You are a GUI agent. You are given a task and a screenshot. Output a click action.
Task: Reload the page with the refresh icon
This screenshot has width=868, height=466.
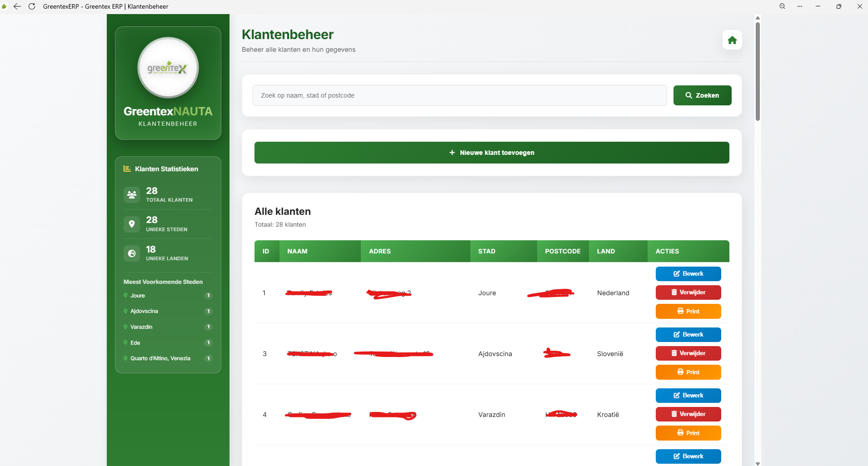32,6
